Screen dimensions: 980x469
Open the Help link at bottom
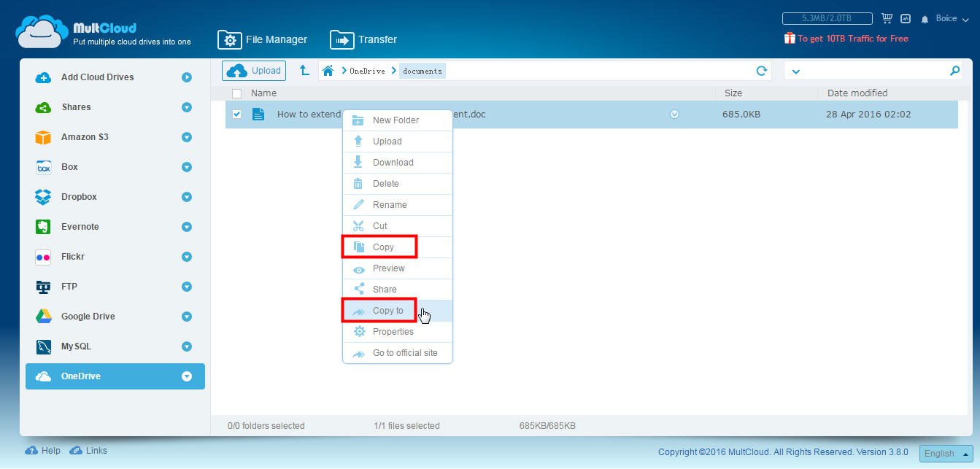pyautogui.click(x=43, y=451)
